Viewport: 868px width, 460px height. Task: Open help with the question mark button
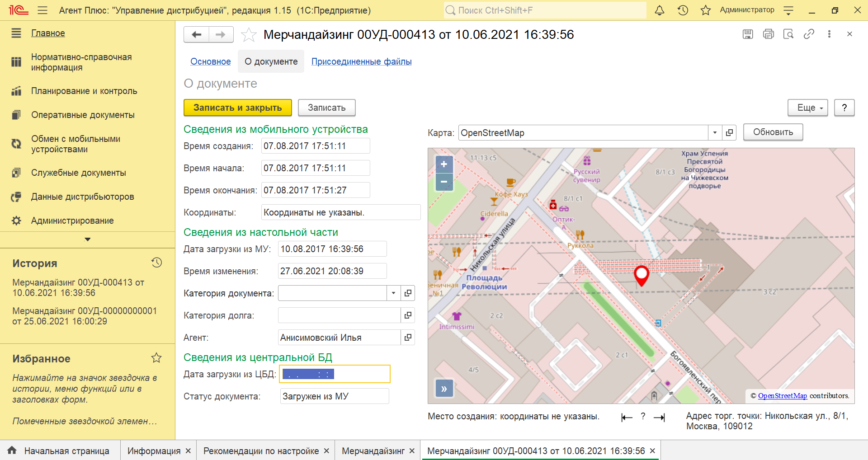point(844,108)
